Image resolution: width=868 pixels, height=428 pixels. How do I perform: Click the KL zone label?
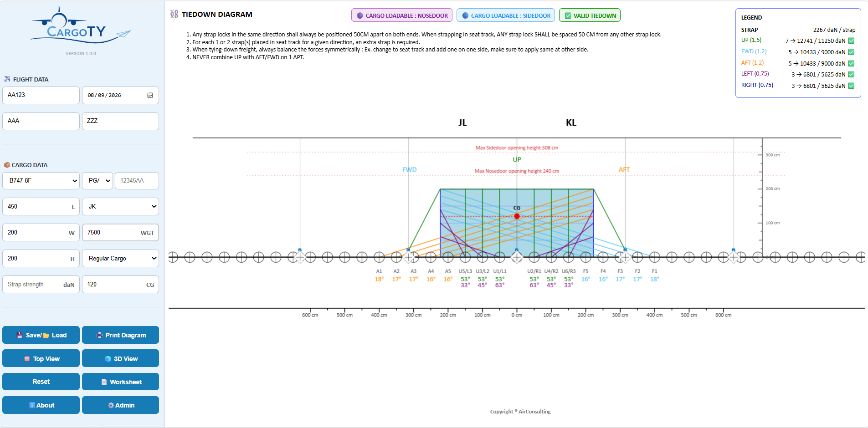(571, 122)
